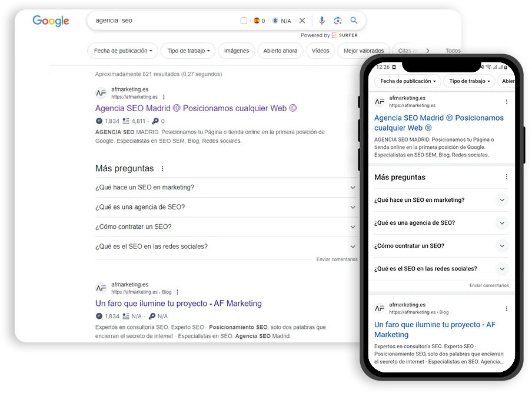Click word count icon beside 4,811

pyautogui.click(x=126, y=121)
